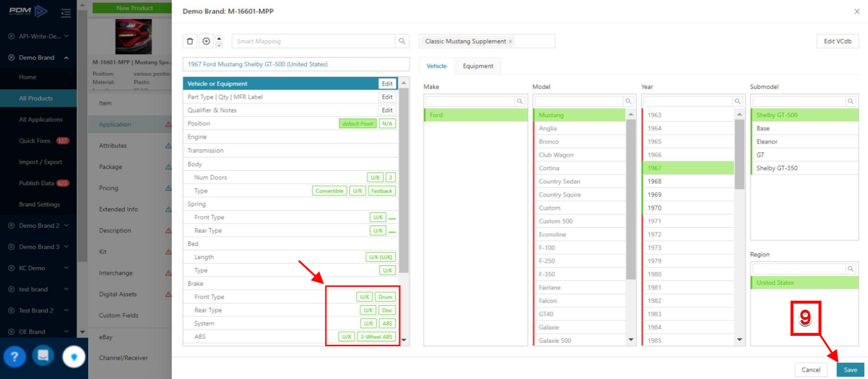The image size is (868, 379).
Task: Click the PDM logo
Action: [x=28, y=11]
